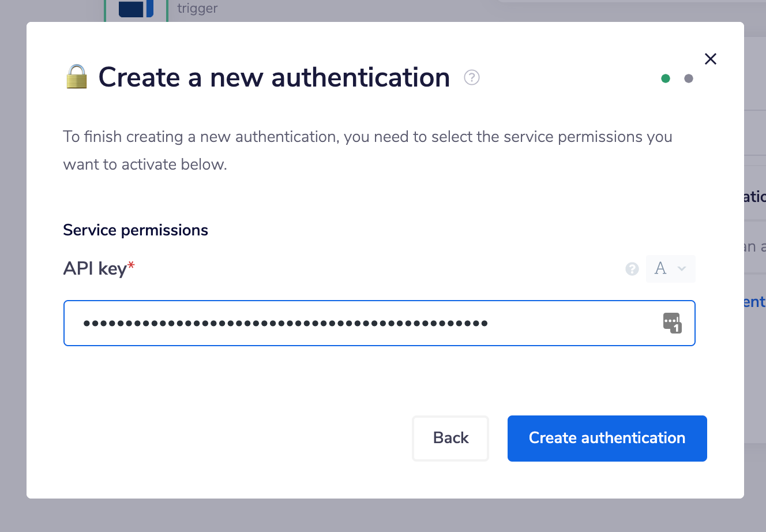Click the green first-step indicator dot
Viewport: 766px width, 532px height.
(x=666, y=78)
